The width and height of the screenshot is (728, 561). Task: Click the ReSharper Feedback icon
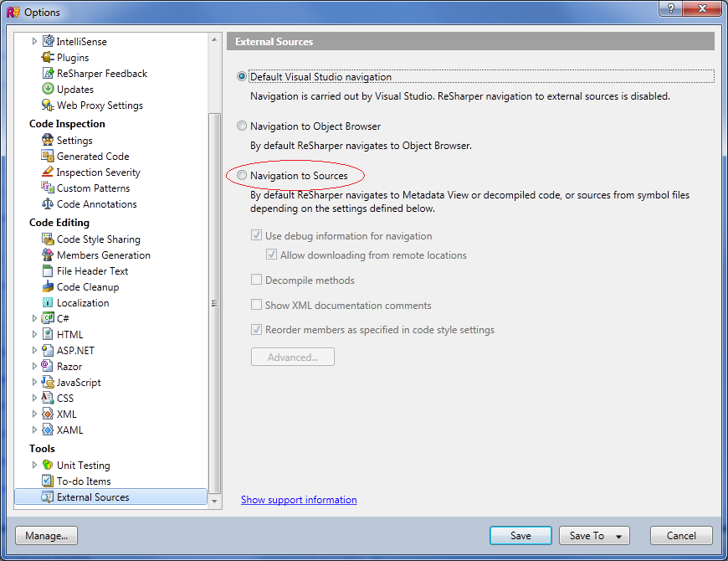pos(48,73)
